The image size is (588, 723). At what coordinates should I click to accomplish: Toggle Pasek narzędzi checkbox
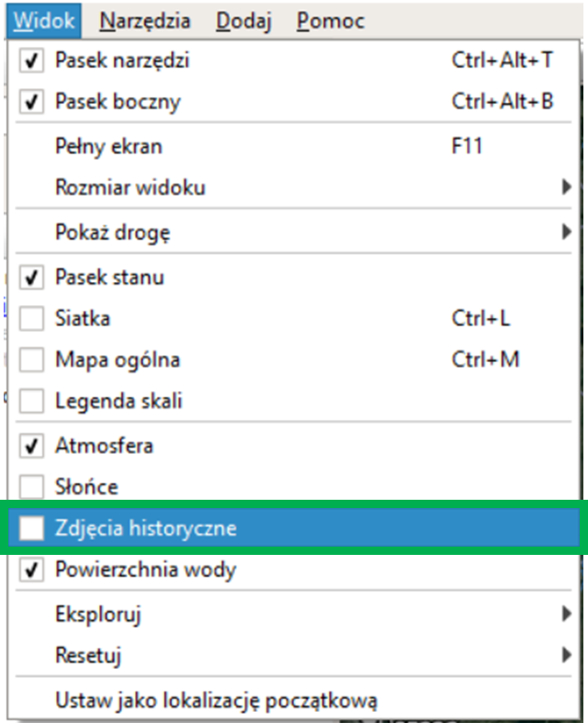(32, 61)
